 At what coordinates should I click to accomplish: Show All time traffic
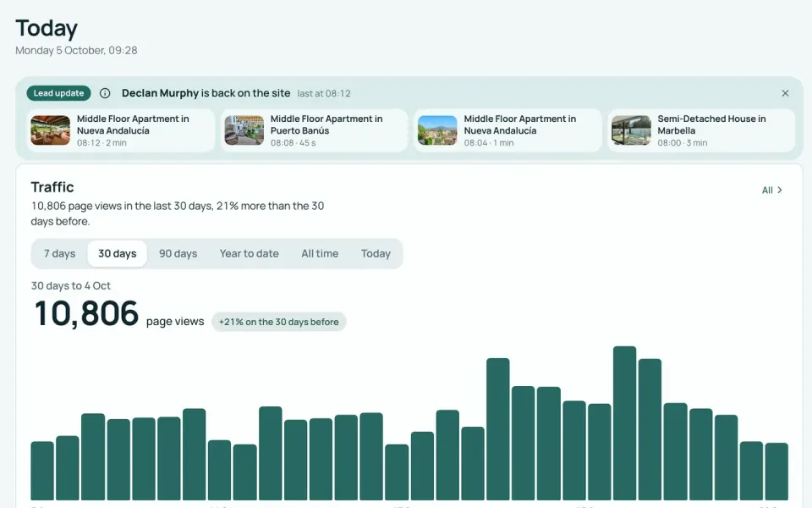click(x=320, y=253)
